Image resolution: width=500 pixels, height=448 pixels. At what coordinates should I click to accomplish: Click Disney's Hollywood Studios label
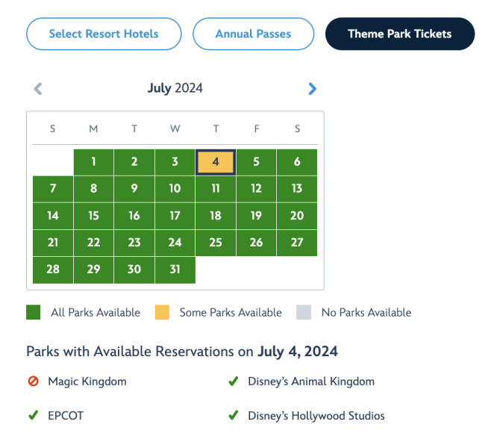[x=316, y=416]
